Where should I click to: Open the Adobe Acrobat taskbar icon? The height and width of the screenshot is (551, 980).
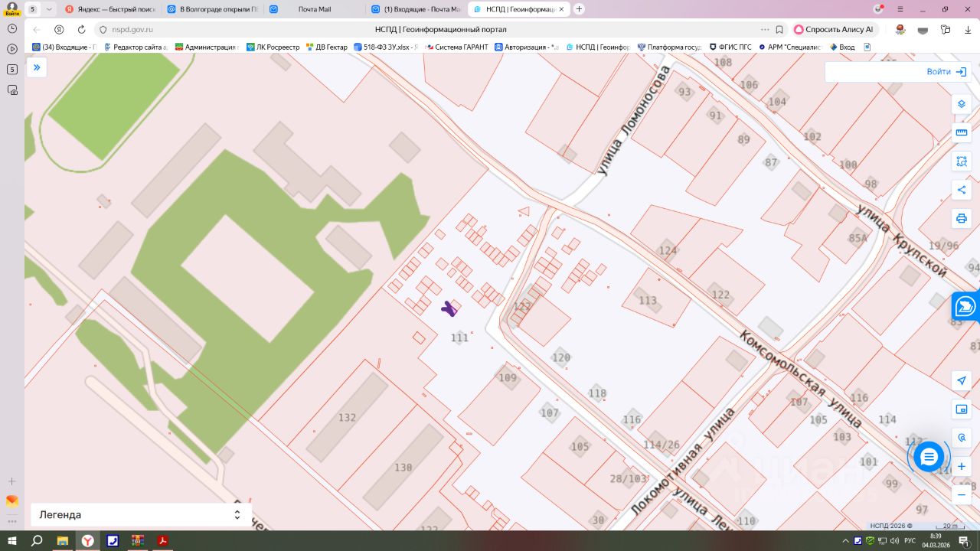tap(162, 541)
